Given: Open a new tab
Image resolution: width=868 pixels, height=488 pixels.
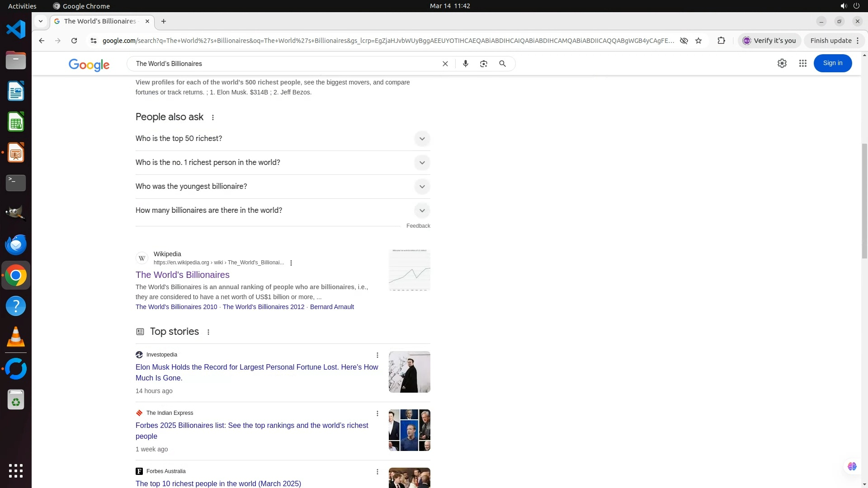Looking at the screenshot, I should click(164, 21).
